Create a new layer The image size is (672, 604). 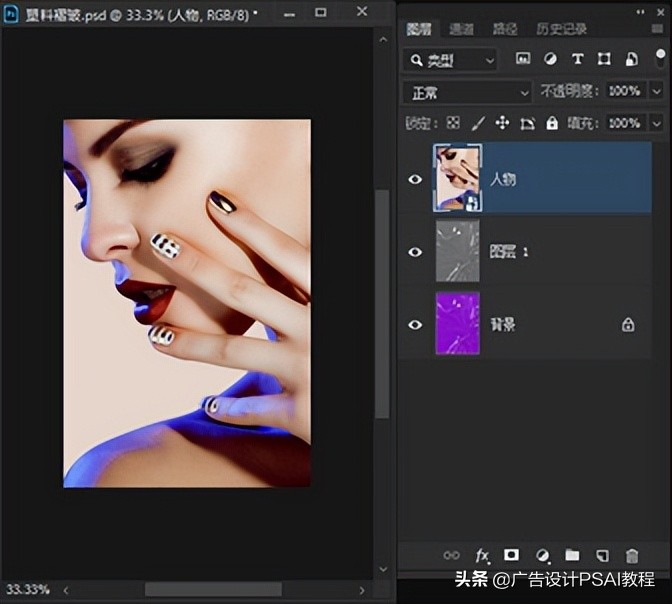pos(602,556)
